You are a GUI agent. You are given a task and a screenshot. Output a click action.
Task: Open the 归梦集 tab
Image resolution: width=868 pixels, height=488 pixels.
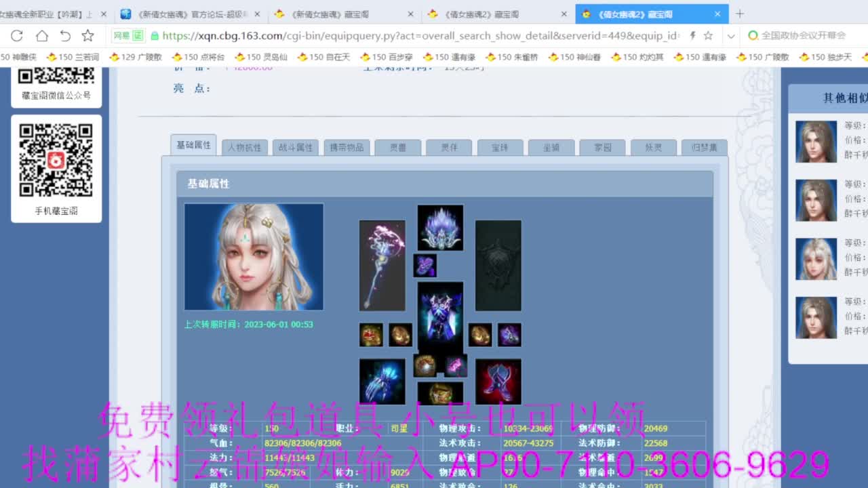pyautogui.click(x=705, y=147)
